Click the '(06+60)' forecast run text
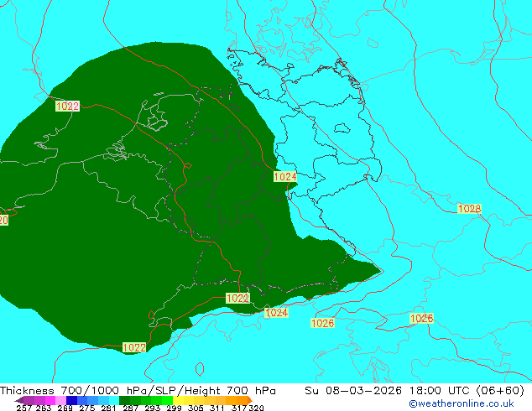 pyautogui.click(x=500, y=390)
